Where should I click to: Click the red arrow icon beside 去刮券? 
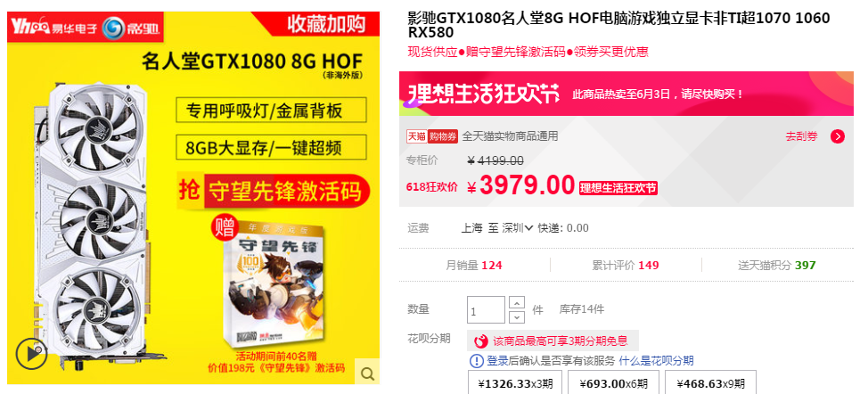pos(838,136)
